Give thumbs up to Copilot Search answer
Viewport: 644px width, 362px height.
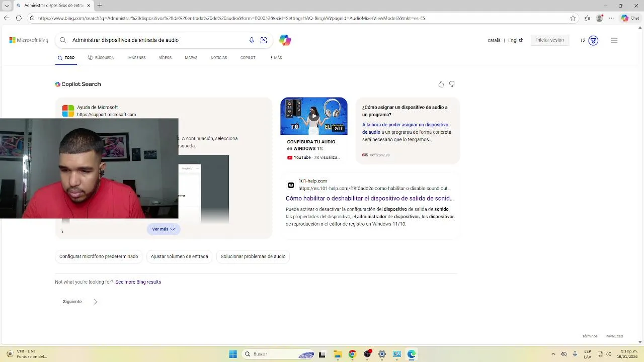[x=441, y=84]
